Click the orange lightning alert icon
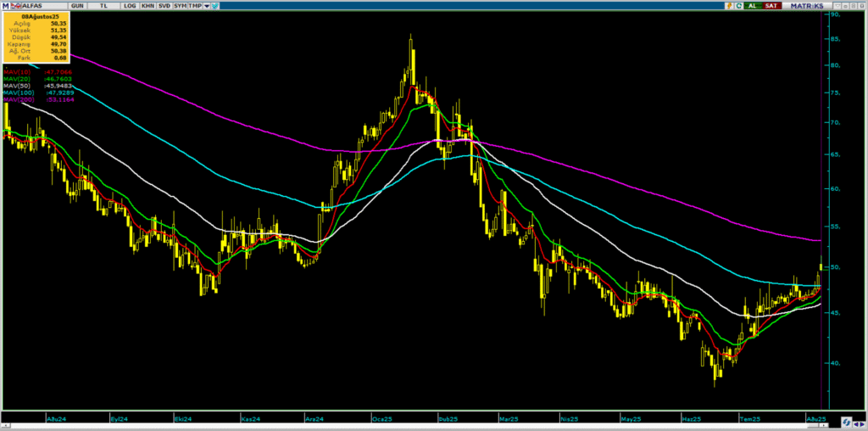The height and width of the screenshot is (431, 868). point(730,6)
